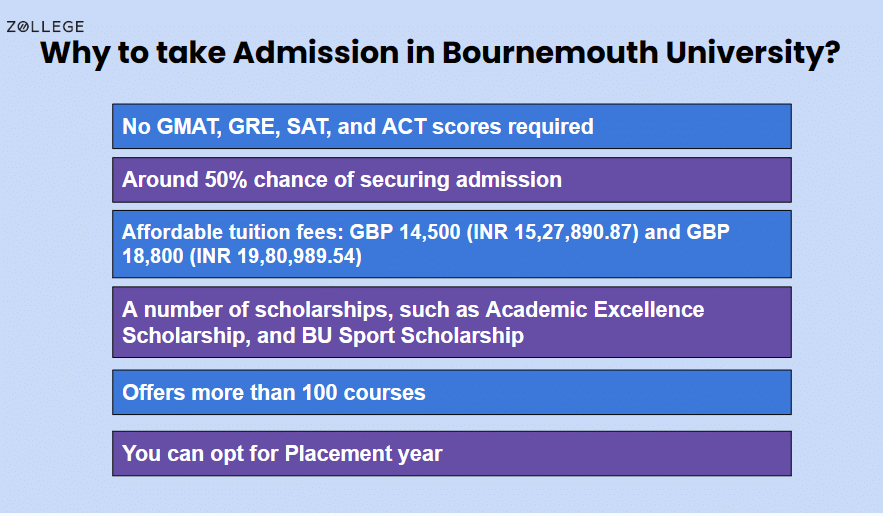
Task: Click the INR 19,80,989.54 amount
Action: (275, 256)
